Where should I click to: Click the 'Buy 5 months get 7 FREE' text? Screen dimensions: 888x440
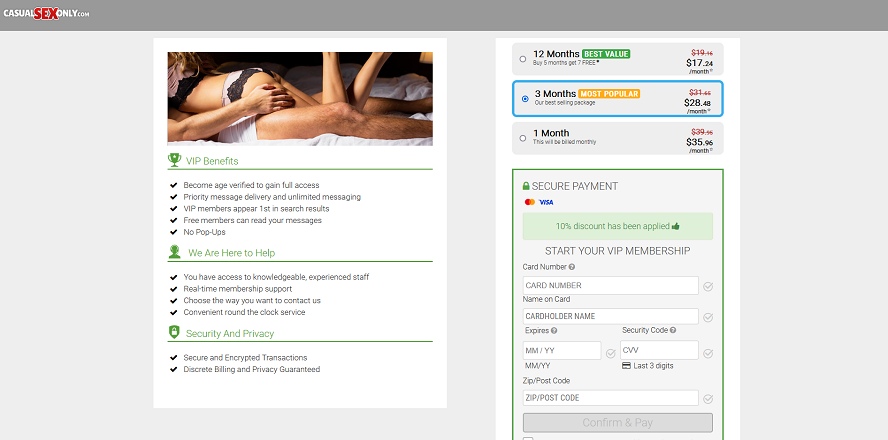click(566, 63)
